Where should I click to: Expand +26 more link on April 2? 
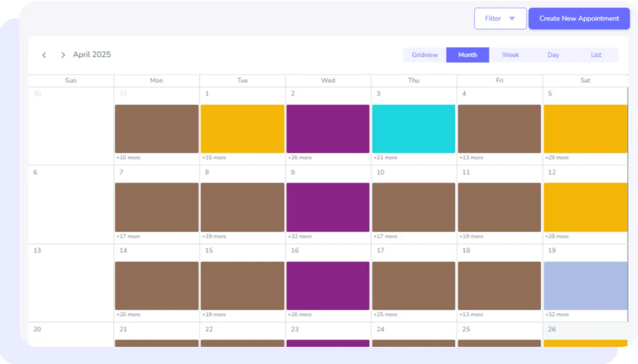coord(299,158)
